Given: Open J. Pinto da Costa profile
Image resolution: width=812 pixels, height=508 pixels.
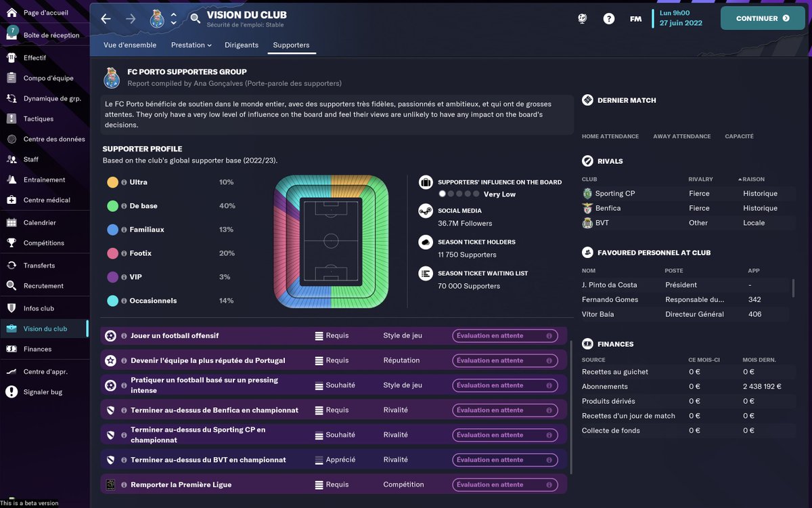Looking at the screenshot, I should (x=609, y=285).
